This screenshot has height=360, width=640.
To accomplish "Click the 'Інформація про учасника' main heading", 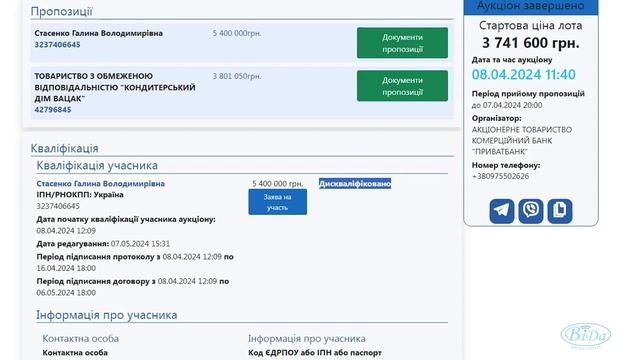I will pos(107,315).
